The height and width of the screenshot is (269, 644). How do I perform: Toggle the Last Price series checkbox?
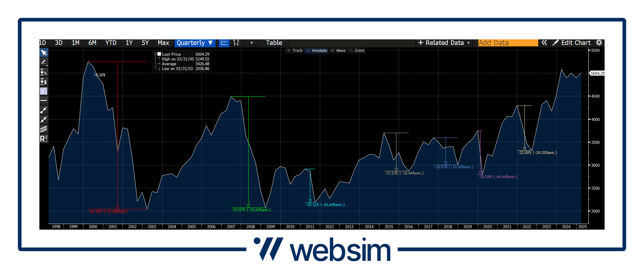click(x=159, y=54)
